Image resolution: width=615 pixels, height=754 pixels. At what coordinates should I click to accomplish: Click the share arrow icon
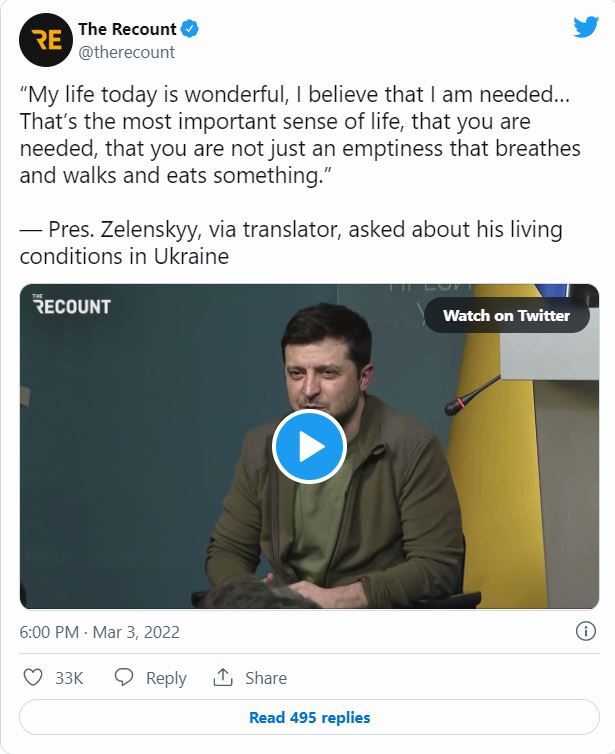tap(223, 677)
